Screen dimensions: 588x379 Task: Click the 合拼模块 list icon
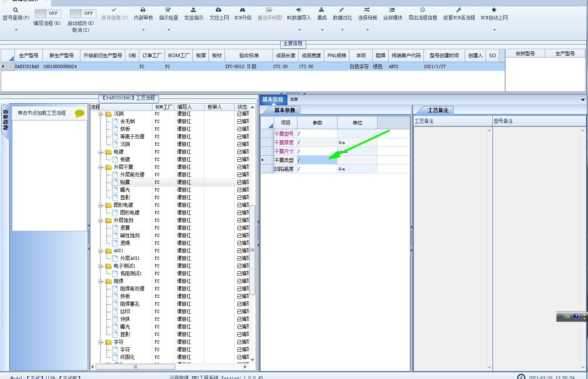[x=392, y=10]
